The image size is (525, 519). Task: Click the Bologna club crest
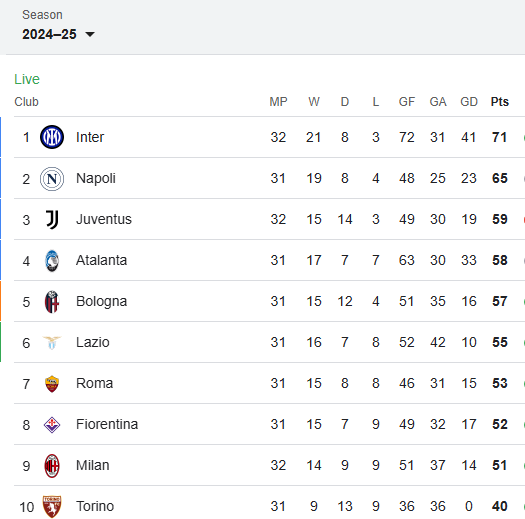point(52,302)
